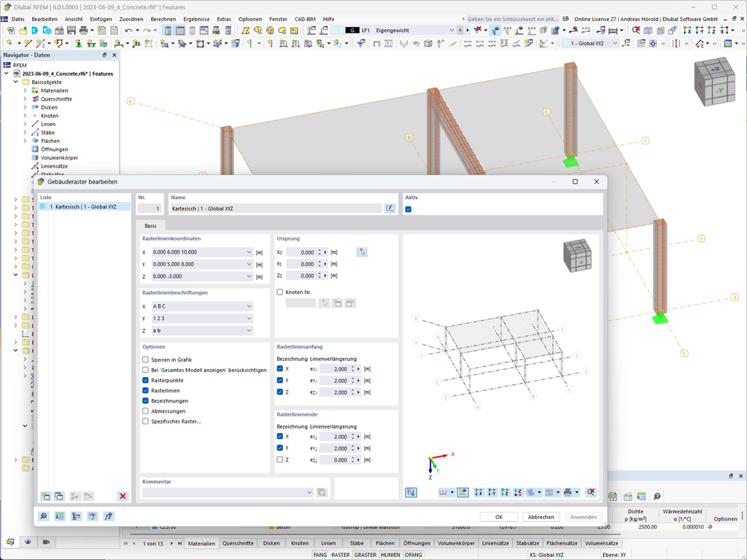Toggle Bezeichnungen checkbox
The height and width of the screenshot is (560, 747).
point(145,400)
